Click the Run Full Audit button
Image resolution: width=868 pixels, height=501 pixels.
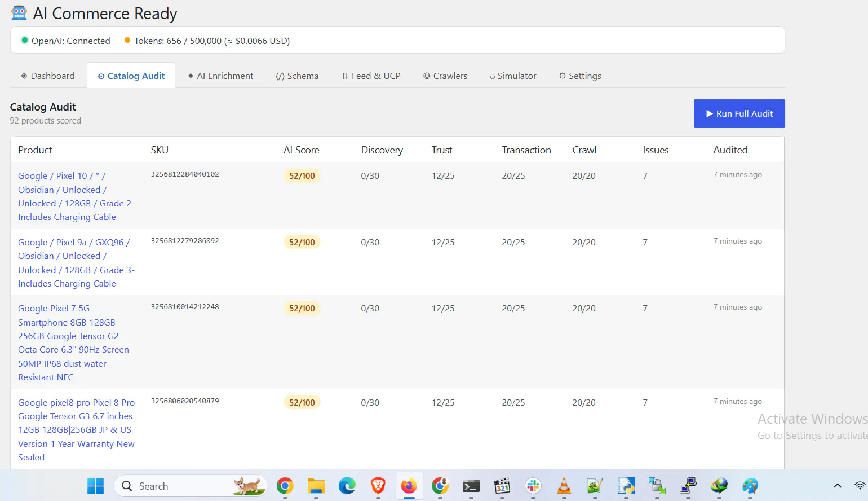click(x=739, y=113)
